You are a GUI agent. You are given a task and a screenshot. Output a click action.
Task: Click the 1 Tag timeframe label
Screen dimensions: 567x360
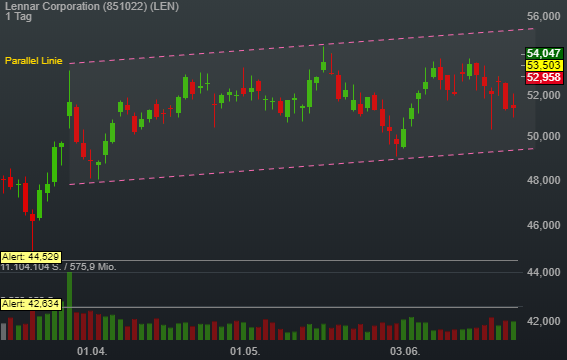18,16
